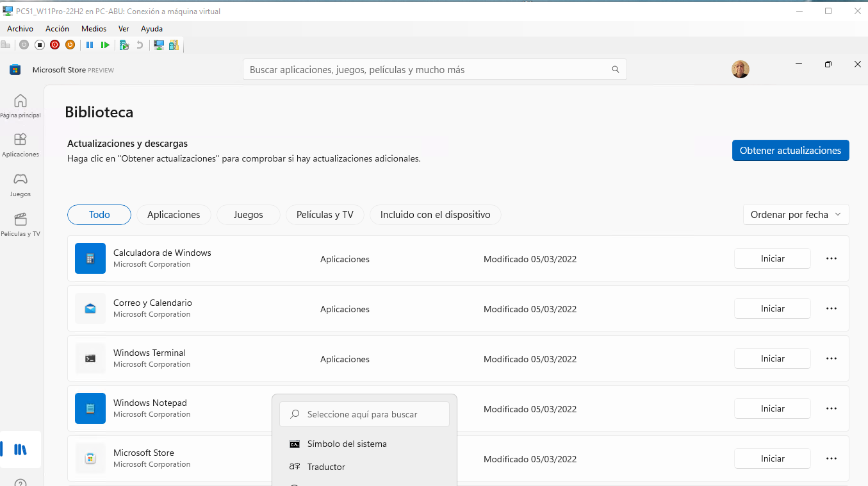Expand the Ordenar por fecha dropdown

[x=796, y=215]
